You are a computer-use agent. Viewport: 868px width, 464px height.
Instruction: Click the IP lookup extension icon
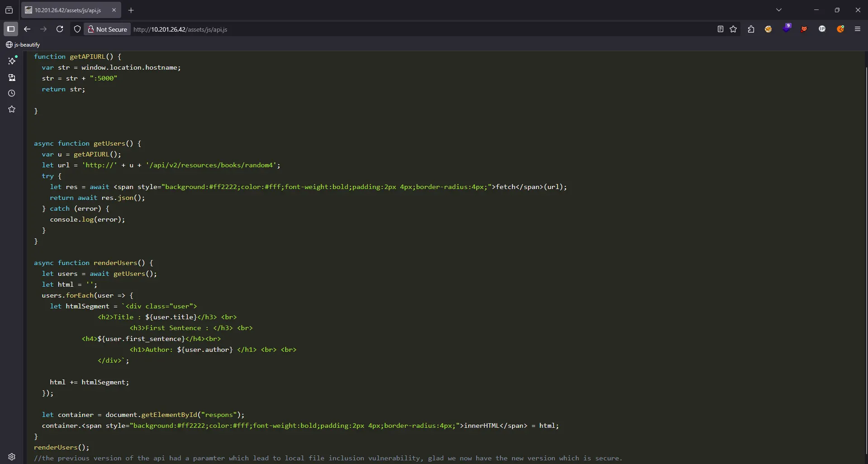click(x=822, y=29)
